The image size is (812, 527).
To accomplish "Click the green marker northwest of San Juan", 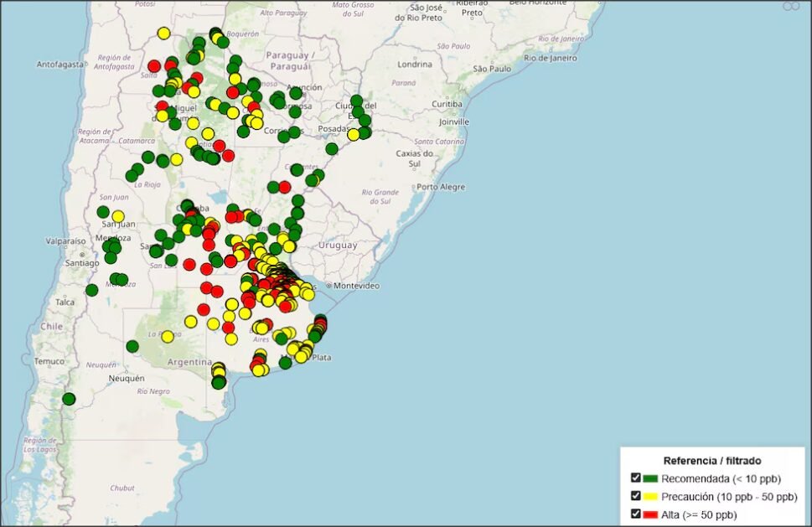I will tap(103, 212).
